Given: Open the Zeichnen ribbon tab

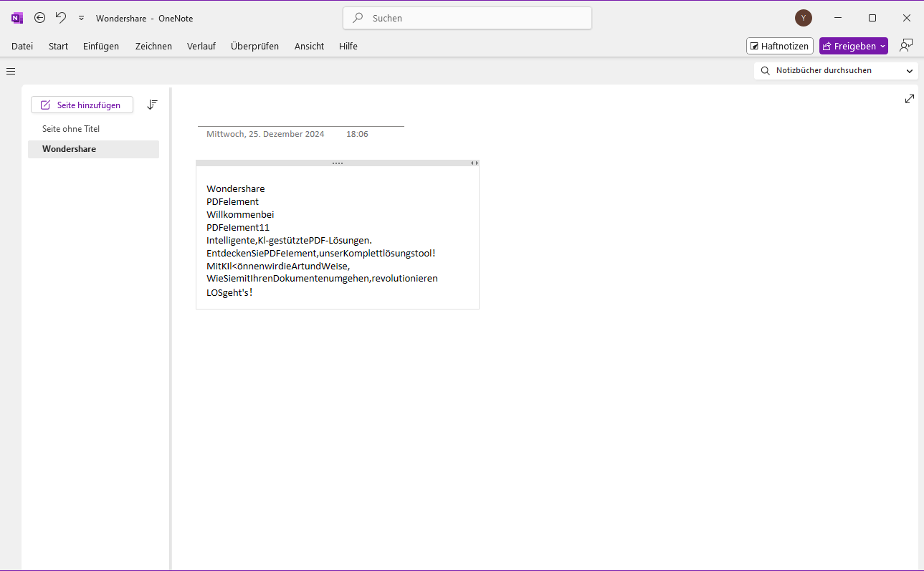Looking at the screenshot, I should (153, 46).
